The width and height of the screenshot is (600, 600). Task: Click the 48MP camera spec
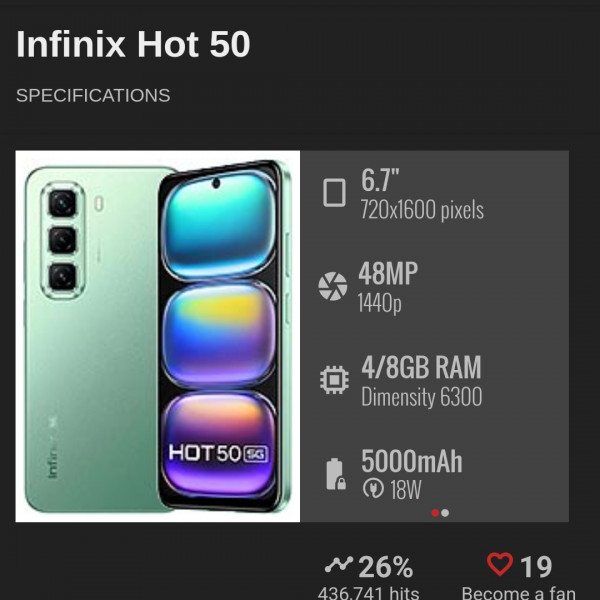pyautogui.click(x=388, y=273)
